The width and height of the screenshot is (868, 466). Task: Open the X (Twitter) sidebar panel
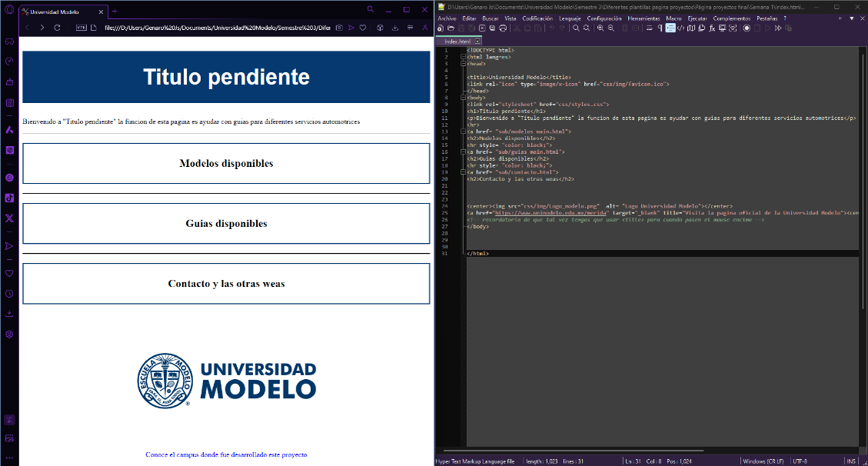(9, 219)
